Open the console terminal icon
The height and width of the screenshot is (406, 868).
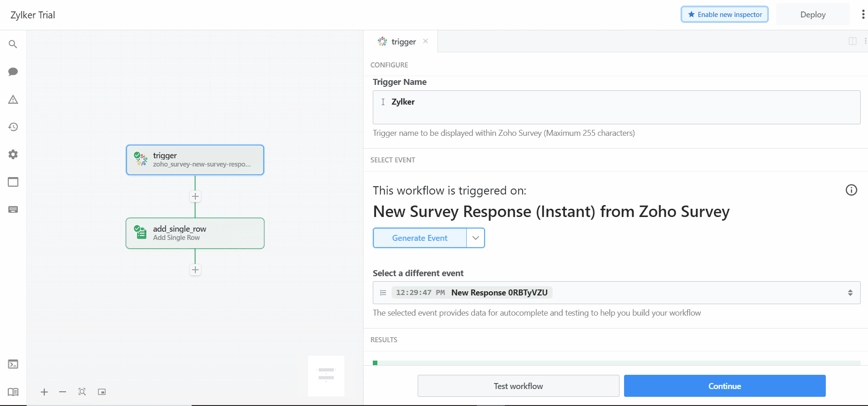tap(13, 364)
